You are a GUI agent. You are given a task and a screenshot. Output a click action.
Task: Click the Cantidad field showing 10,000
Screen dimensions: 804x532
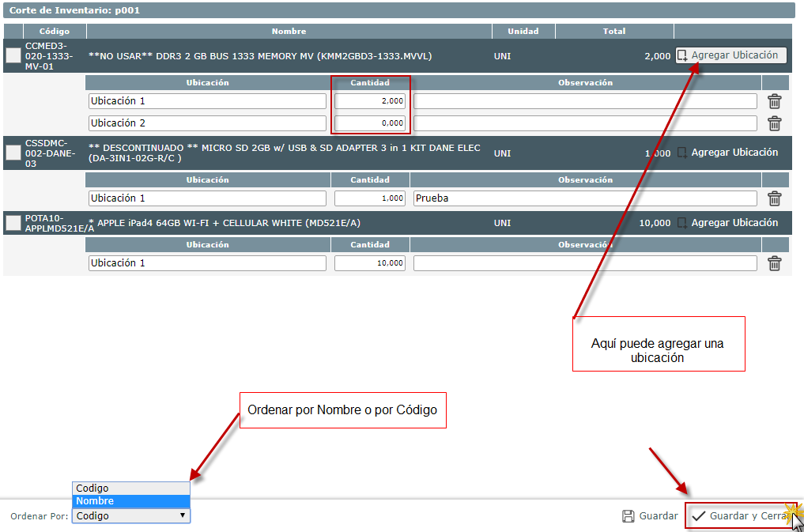(371, 263)
